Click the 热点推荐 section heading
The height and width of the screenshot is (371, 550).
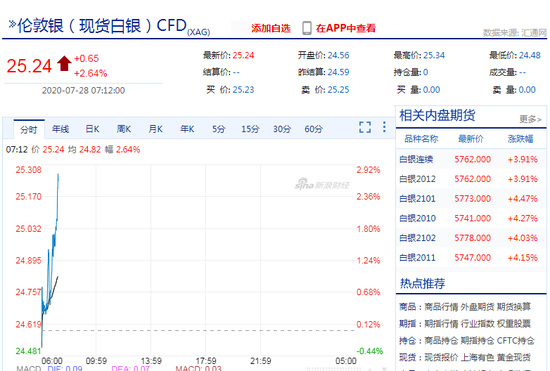(422, 283)
